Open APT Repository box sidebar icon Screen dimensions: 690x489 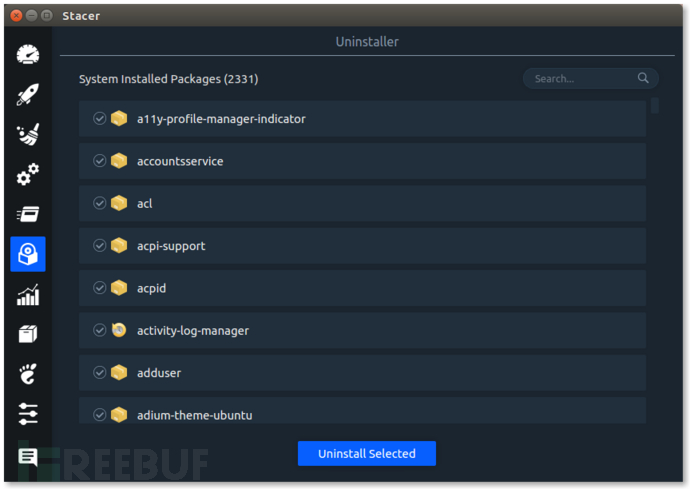(28, 334)
